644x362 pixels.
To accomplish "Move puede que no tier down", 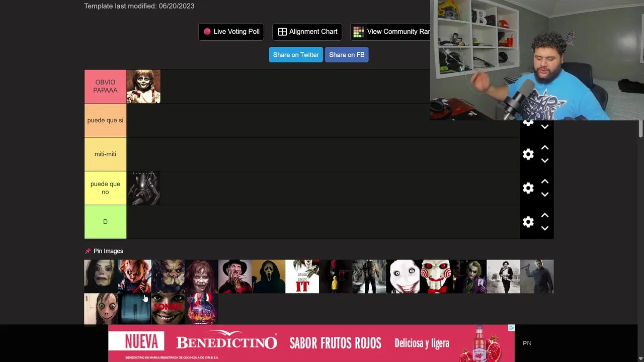I will pyautogui.click(x=545, y=194).
